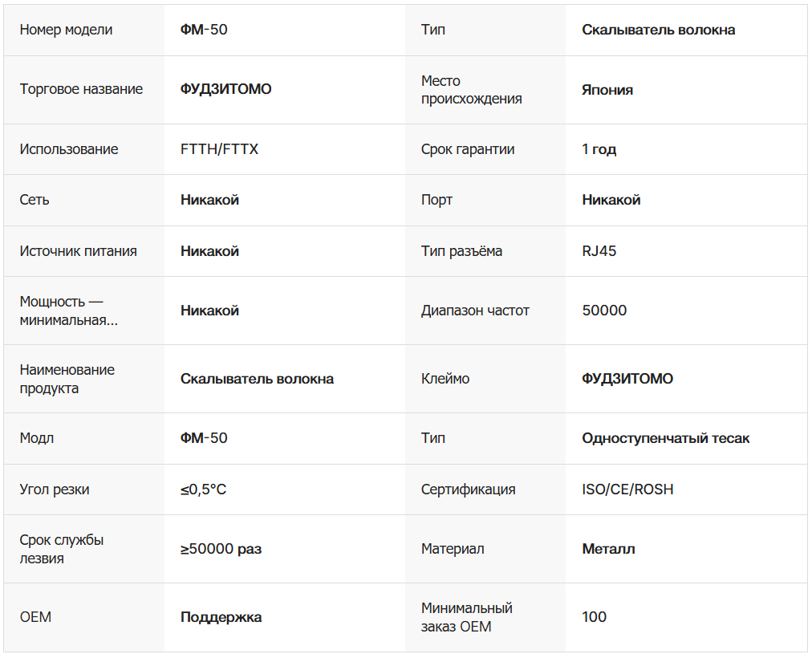The height and width of the screenshot is (658, 812).
Task: Click the "Торговое название" label
Action: [81, 89]
